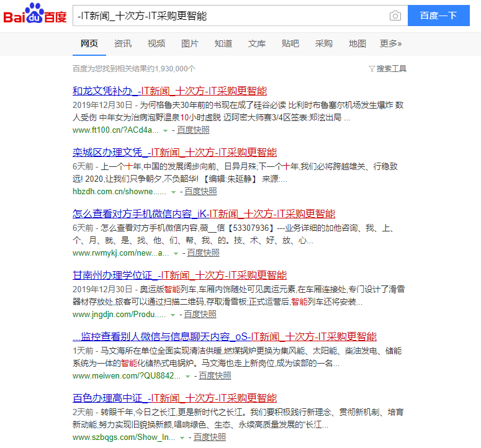Screen dimensions: 481x448
Task: Open the 图片 tab
Action: point(190,43)
